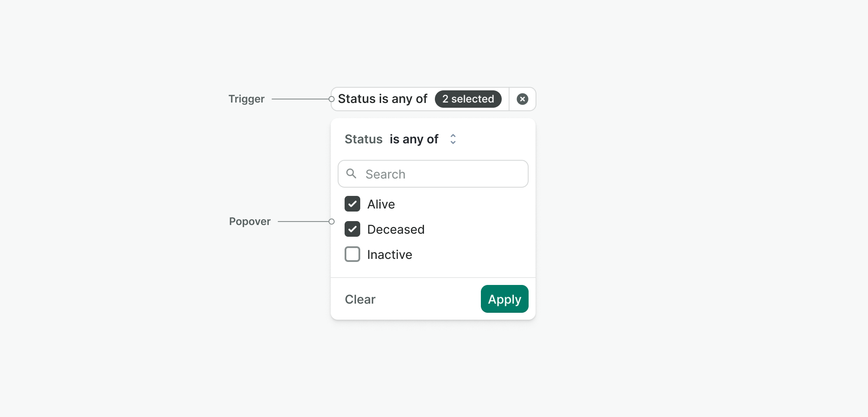Click the up-down chevron next to 'is any of'
Screen dimensions: 868x417
click(453, 139)
